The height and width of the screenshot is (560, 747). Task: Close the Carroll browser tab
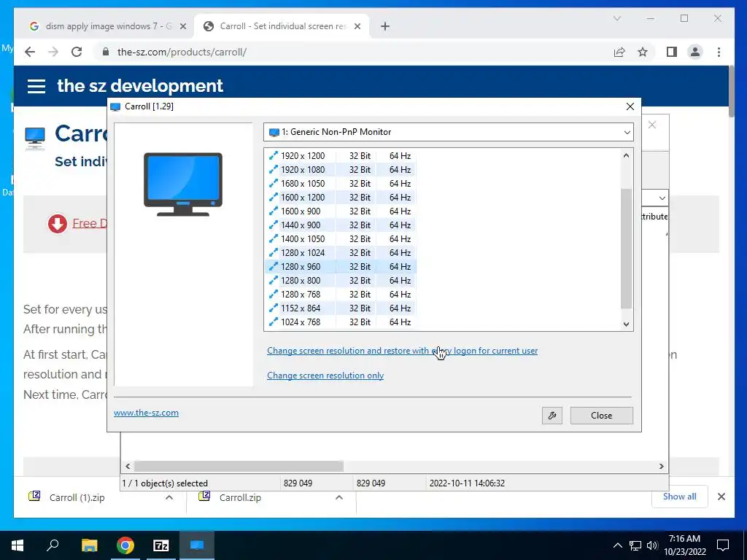point(357,26)
